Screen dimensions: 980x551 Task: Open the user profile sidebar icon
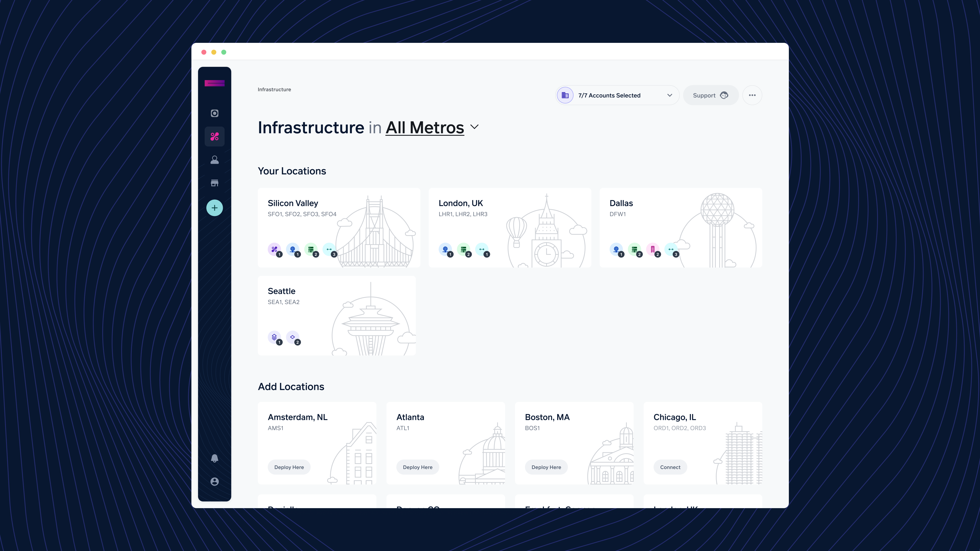coord(215,160)
